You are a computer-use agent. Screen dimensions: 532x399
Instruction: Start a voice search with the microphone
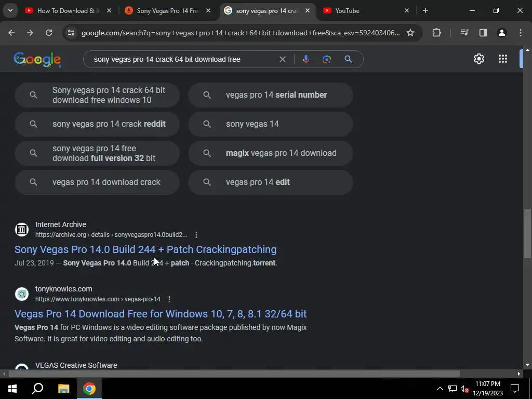[305, 59]
